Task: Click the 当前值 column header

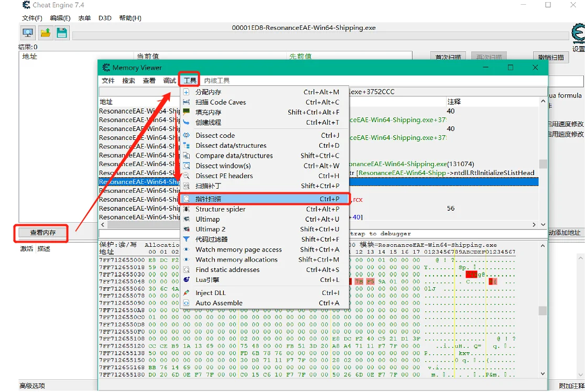Action: 148,56
